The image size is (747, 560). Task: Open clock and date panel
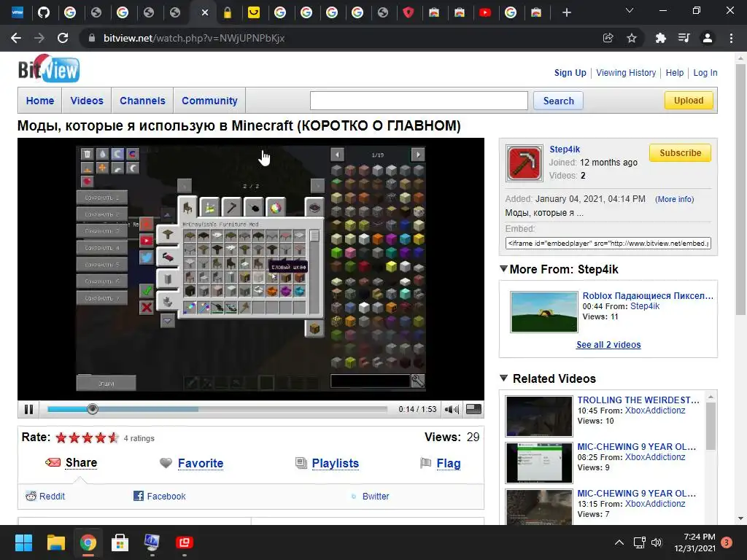(694, 542)
